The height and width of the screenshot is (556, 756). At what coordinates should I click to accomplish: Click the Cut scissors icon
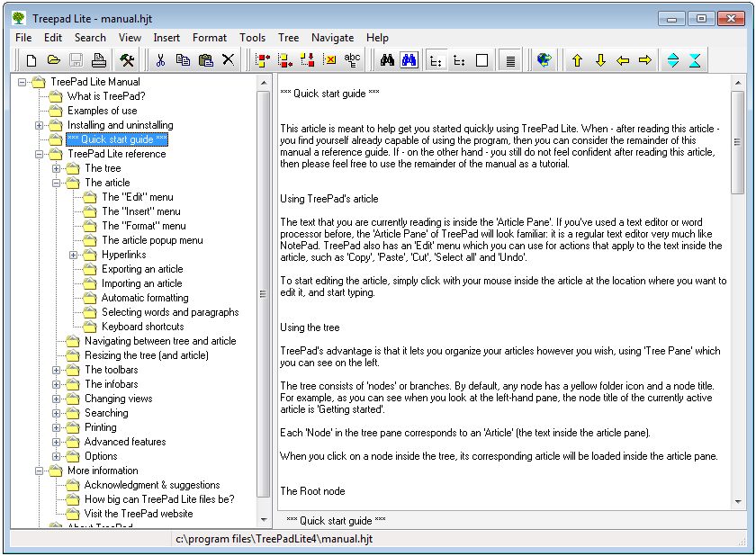click(x=160, y=60)
